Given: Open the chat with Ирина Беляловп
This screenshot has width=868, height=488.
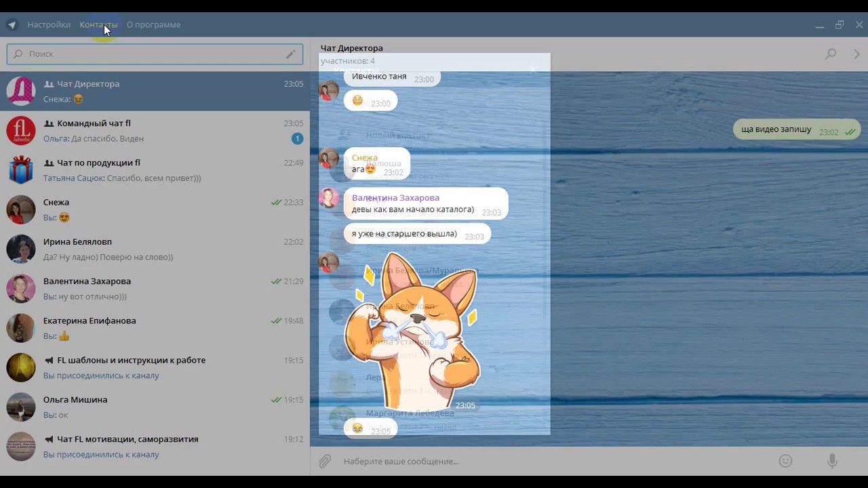Looking at the screenshot, I should [x=155, y=249].
